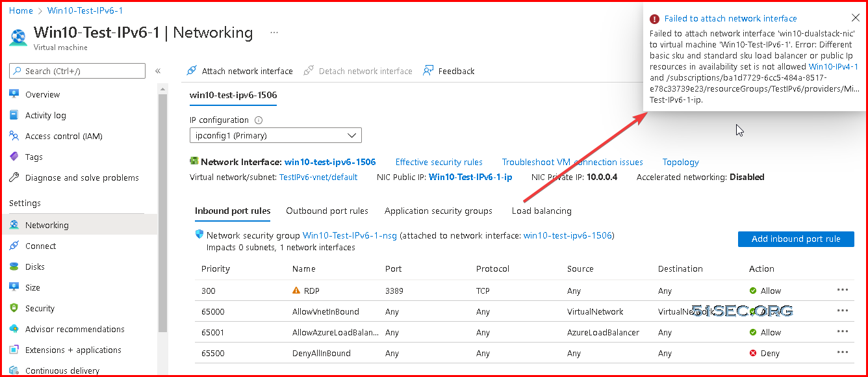Click the green Allow icon on RDP row

pyautogui.click(x=753, y=291)
